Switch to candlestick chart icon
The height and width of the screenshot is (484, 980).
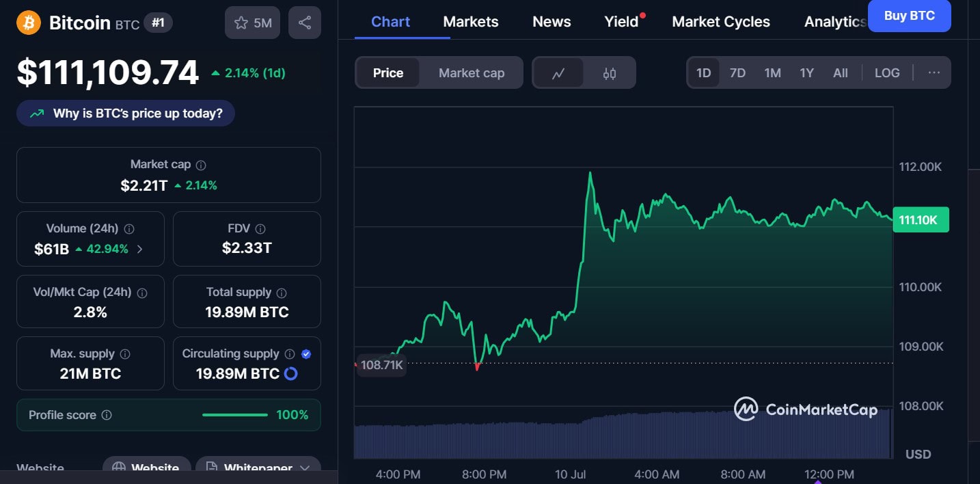click(x=610, y=73)
